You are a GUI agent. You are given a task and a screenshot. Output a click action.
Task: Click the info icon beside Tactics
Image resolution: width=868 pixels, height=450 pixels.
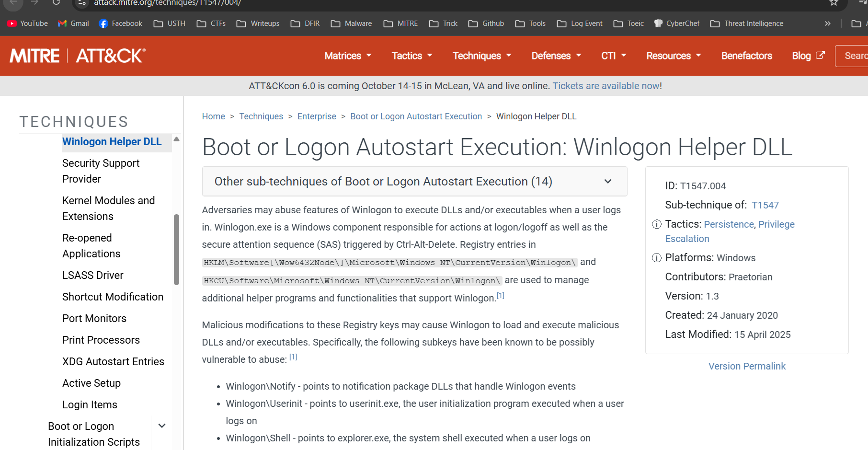[657, 224]
